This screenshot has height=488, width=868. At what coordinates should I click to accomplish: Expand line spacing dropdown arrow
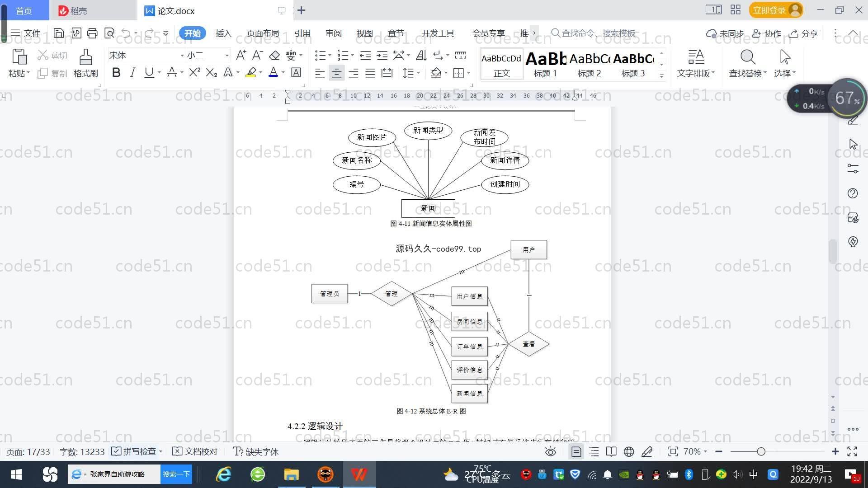[x=419, y=73]
